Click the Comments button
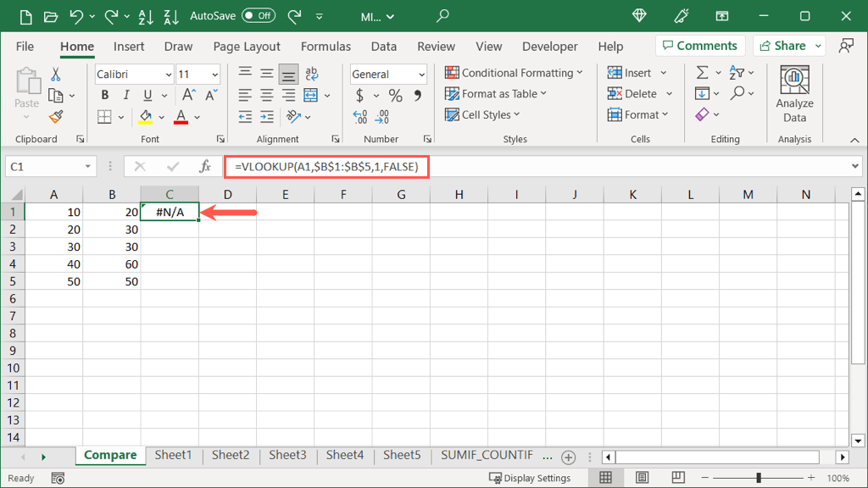Screen dimensions: 868x488 tap(700, 46)
